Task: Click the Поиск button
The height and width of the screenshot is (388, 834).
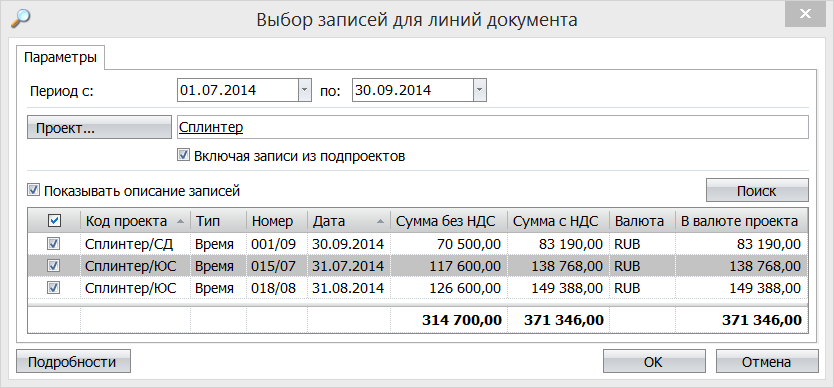Action: (757, 191)
